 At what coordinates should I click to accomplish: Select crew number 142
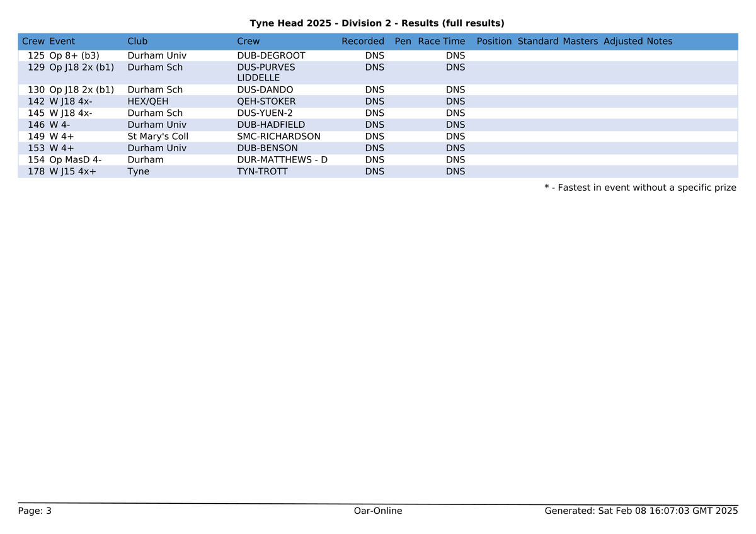coord(37,101)
